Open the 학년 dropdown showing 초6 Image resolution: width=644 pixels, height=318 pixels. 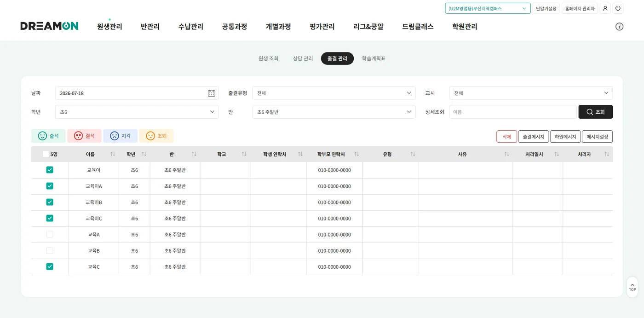[137, 112]
